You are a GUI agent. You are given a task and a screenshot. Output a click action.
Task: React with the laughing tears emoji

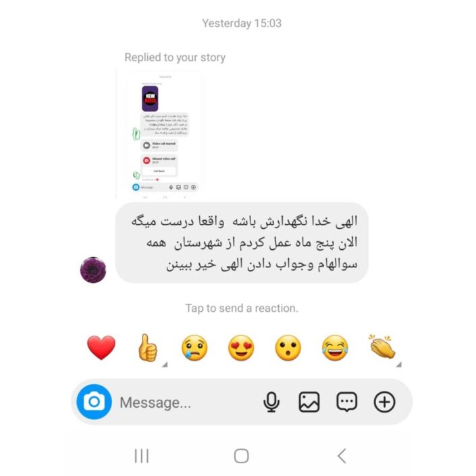click(x=335, y=348)
